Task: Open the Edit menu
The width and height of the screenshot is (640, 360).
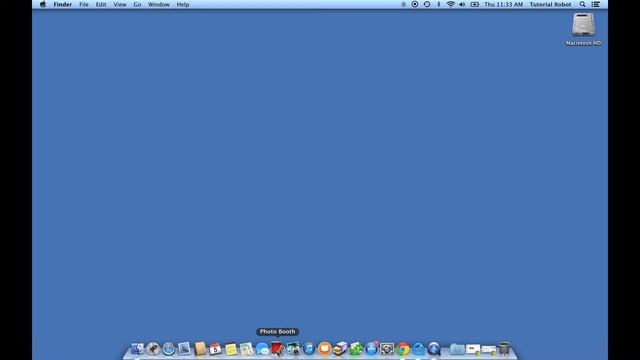Action: (101, 4)
